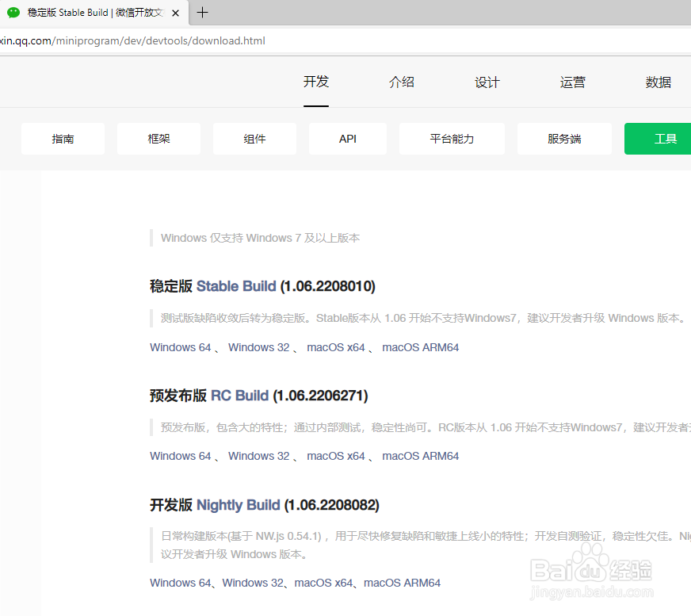Select the Stable Build browser tab
Screen dimensions: 691x616
point(94,13)
